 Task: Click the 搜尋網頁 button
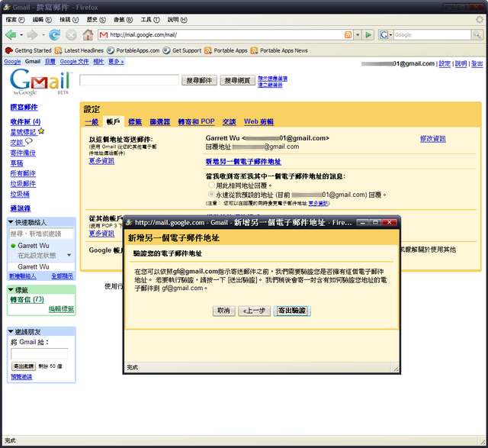(237, 80)
